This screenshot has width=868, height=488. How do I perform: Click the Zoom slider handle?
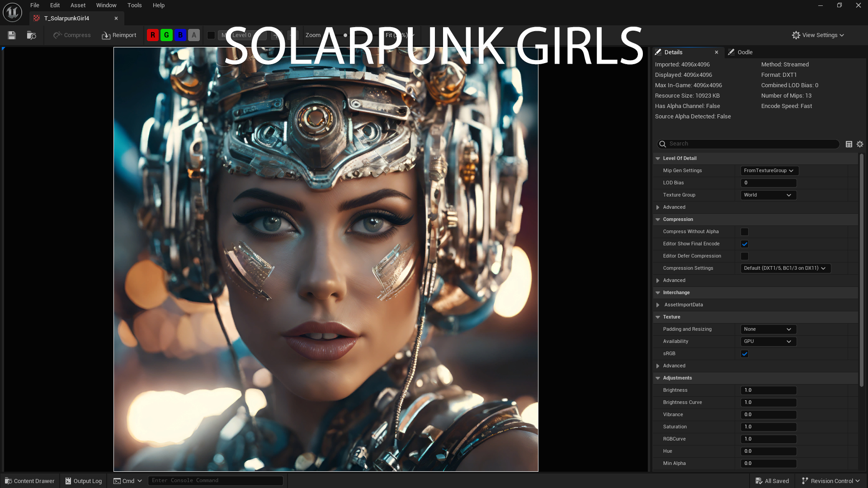(345, 35)
